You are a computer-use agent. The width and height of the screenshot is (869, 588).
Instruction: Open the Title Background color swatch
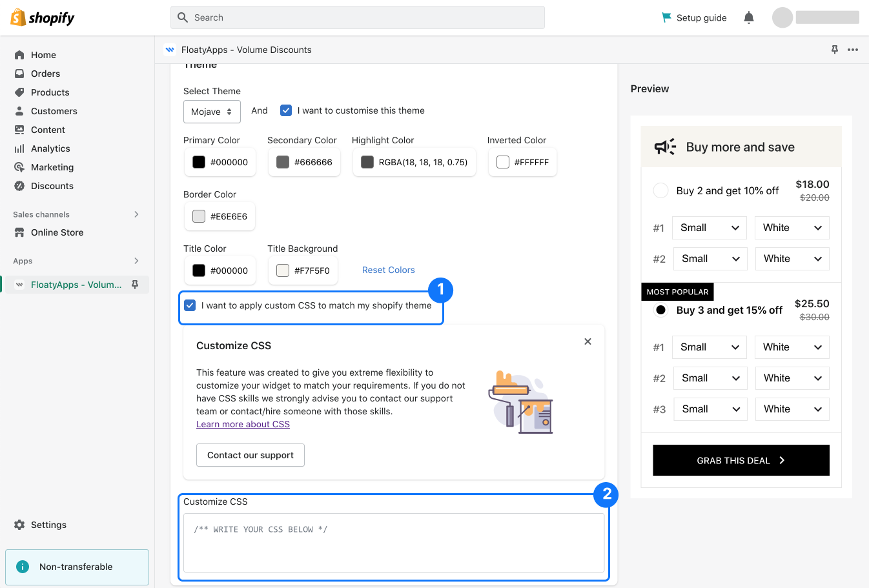click(283, 270)
